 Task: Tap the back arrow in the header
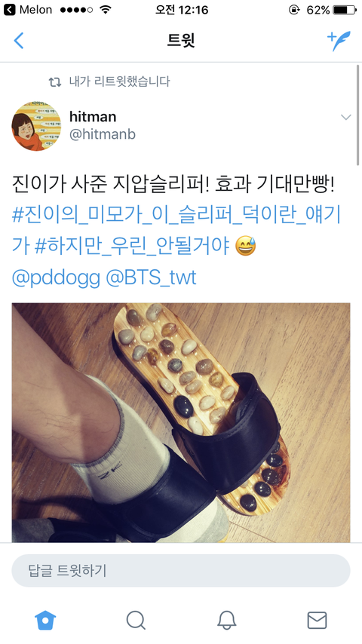[x=19, y=41]
